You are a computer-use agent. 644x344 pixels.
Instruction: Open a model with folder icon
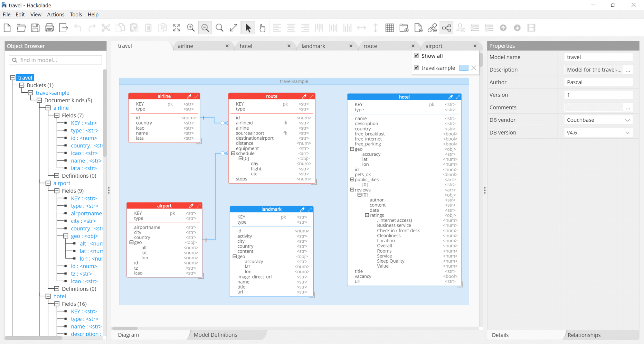(x=21, y=28)
